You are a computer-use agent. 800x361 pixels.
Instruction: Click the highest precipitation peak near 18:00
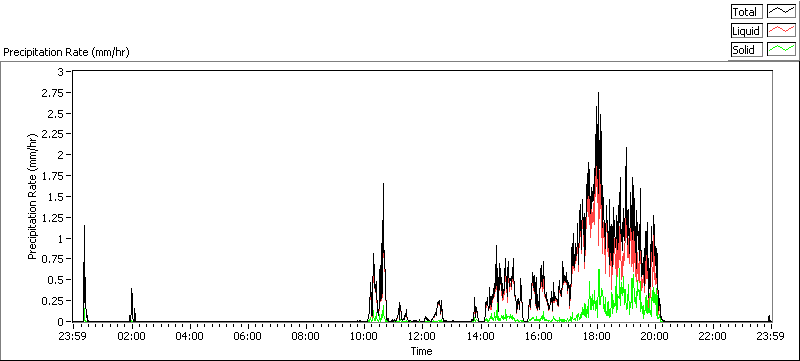point(598,93)
